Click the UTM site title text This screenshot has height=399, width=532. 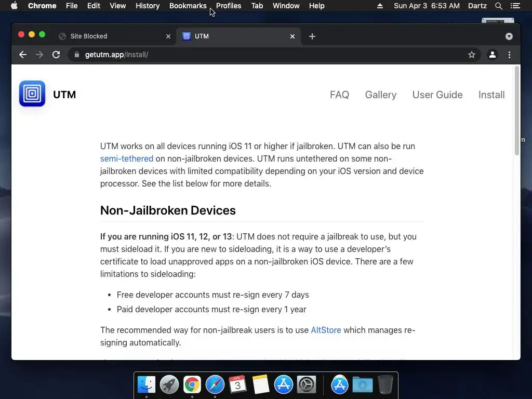pos(64,95)
